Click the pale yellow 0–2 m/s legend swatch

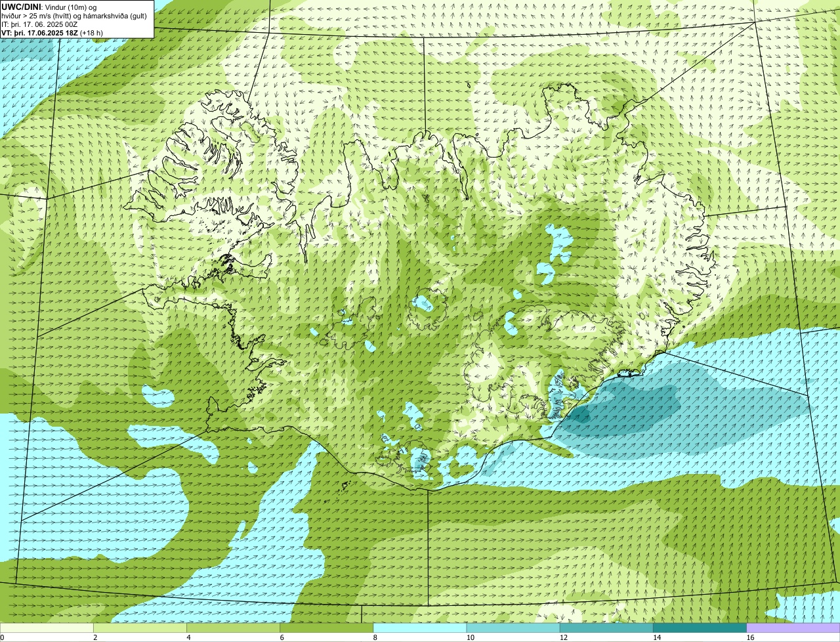tap(47, 628)
